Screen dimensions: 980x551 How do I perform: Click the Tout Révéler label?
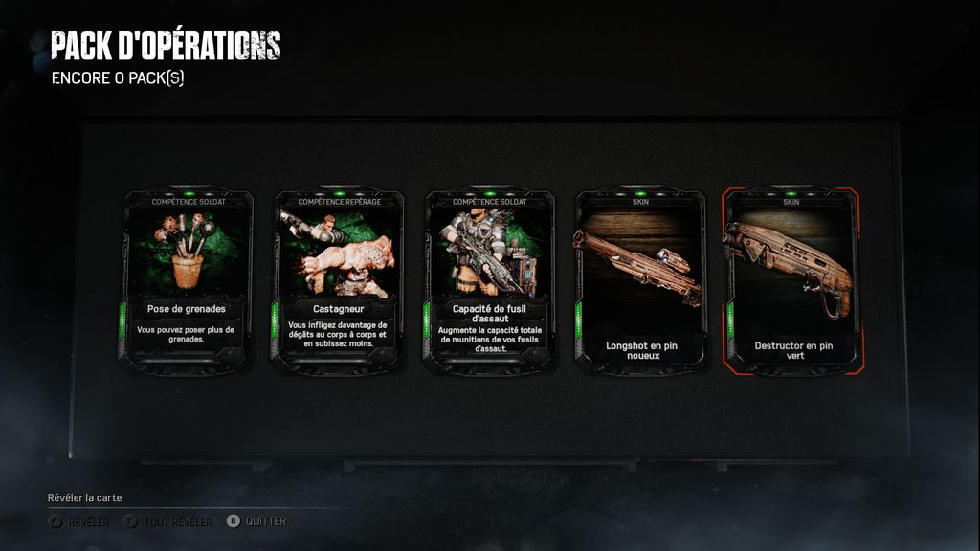point(178,521)
